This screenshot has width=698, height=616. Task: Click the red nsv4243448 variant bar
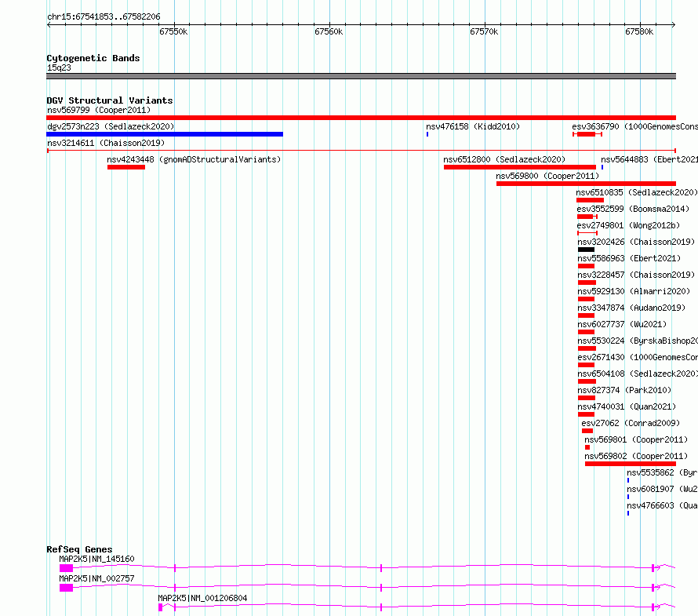click(x=126, y=167)
